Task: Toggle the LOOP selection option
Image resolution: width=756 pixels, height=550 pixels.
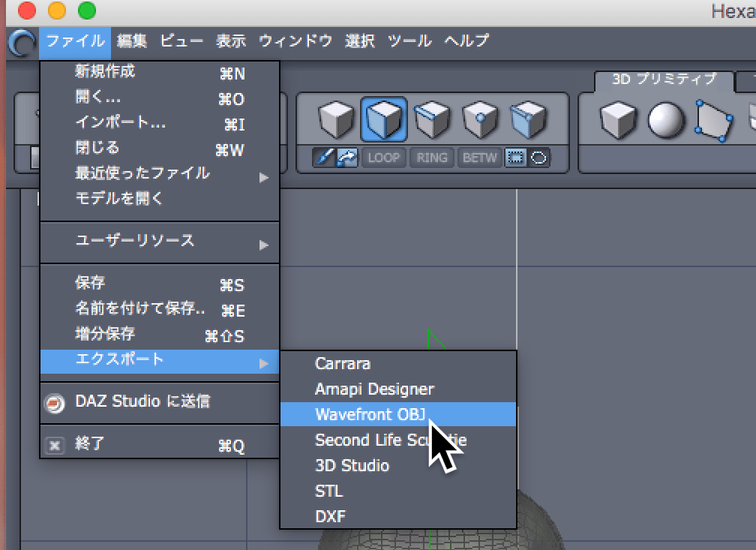Action: 383,158
